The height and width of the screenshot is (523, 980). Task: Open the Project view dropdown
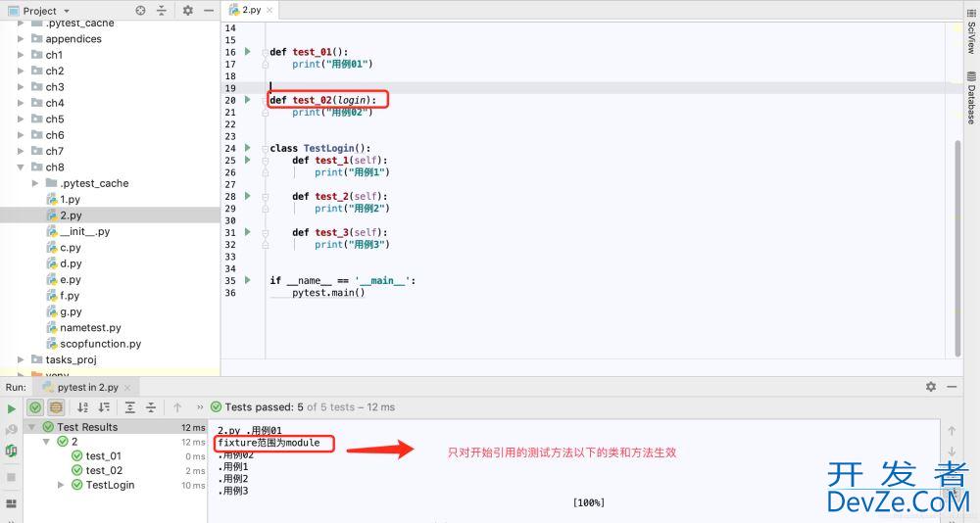click(67, 11)
